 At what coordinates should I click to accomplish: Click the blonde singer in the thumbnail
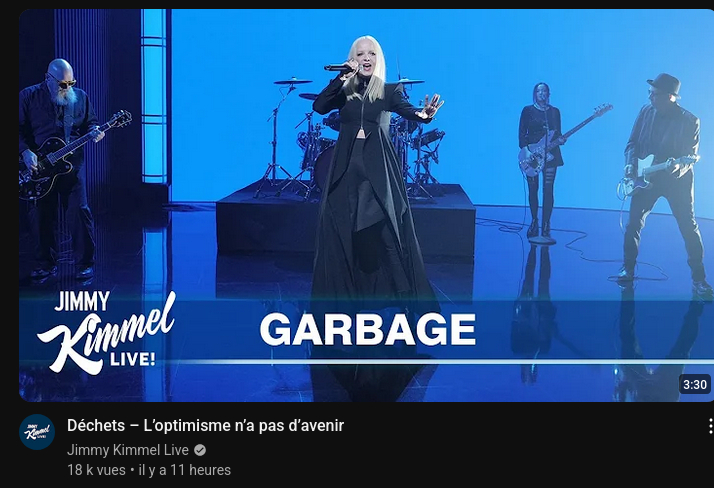[x=371, y=182]
